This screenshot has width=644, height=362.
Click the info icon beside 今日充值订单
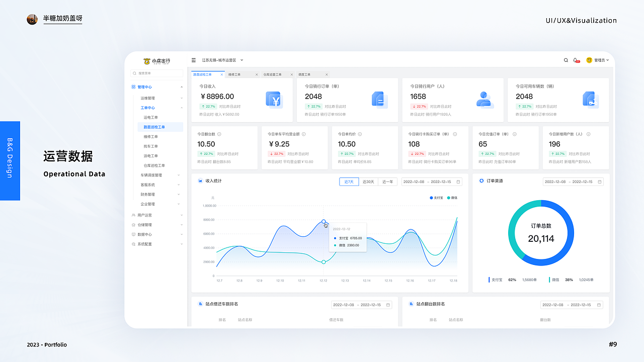[515, 134]
